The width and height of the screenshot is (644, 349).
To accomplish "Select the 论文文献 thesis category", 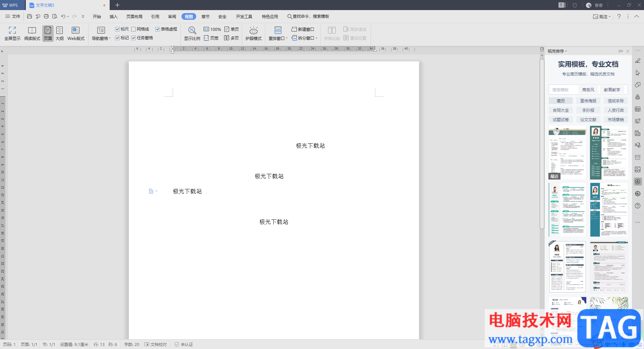I will pos(588,119).
